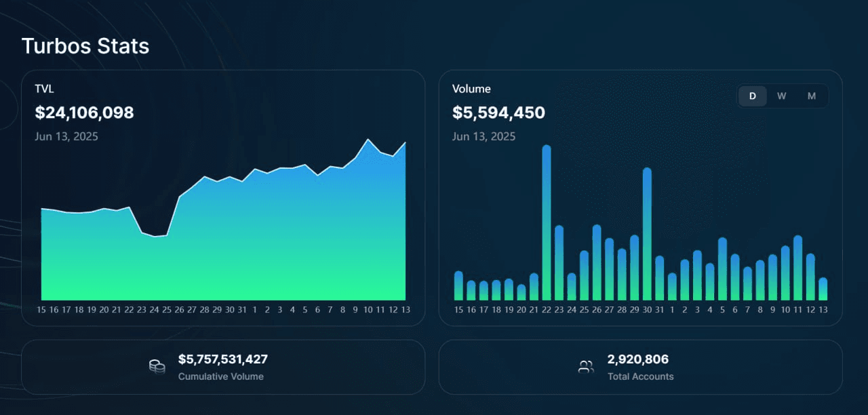Click the users icon beside Total Accounts

point(586,367)
